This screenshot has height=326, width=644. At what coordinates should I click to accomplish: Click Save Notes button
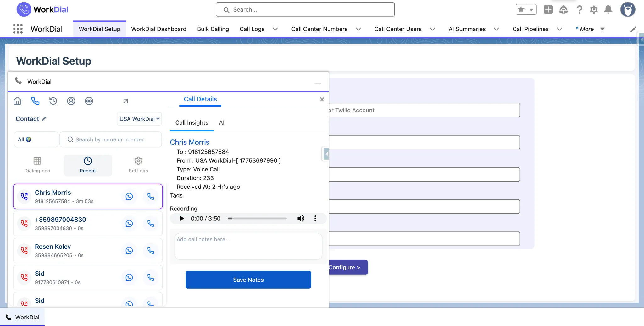[x=248, y=280]
